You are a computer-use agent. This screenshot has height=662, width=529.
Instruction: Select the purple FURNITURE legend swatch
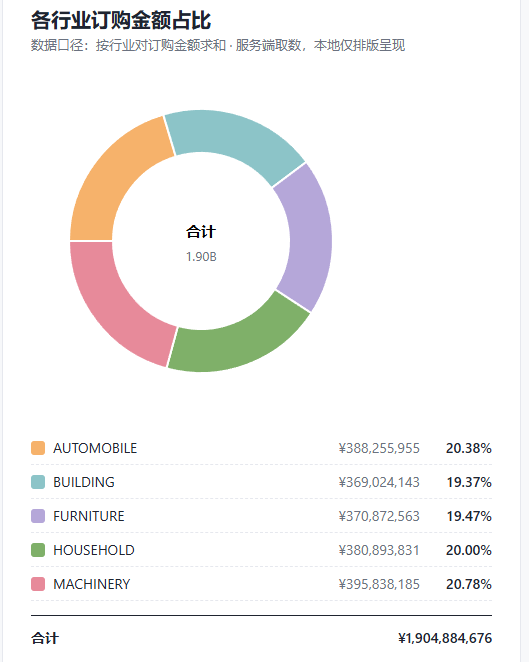[x=38, y=516]
